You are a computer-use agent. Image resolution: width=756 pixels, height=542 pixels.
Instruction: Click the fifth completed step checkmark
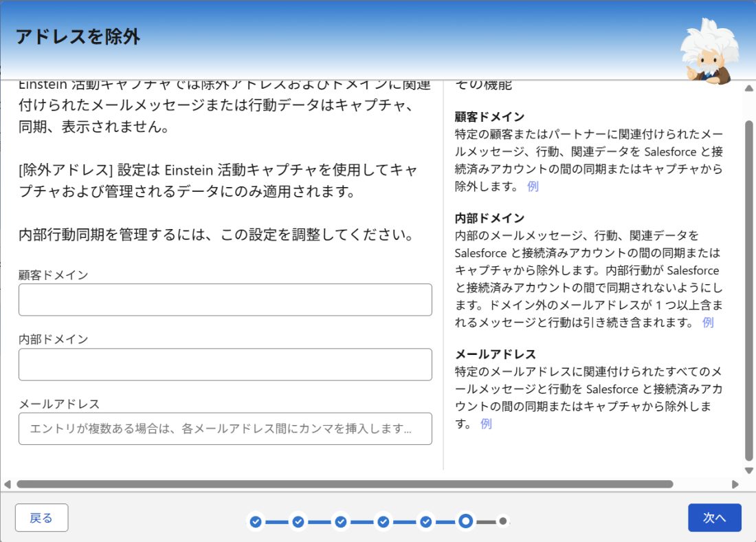(x=425, y=521)
